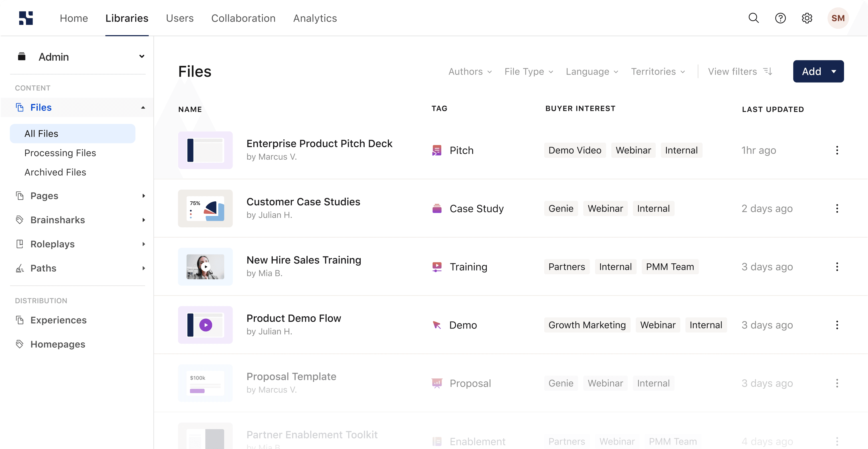Open the Territories filter dropdown
868x449 pixels.
click(x=658, y=71)
